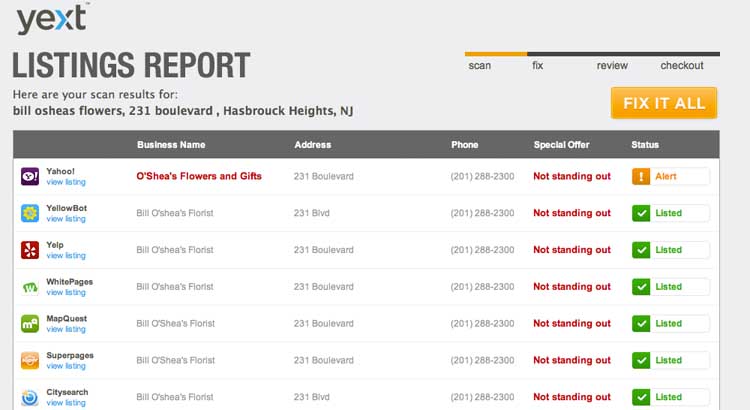Open view listing link under YellowBot
The width and height of the screenshot is (750, 410).
[66, 219]
